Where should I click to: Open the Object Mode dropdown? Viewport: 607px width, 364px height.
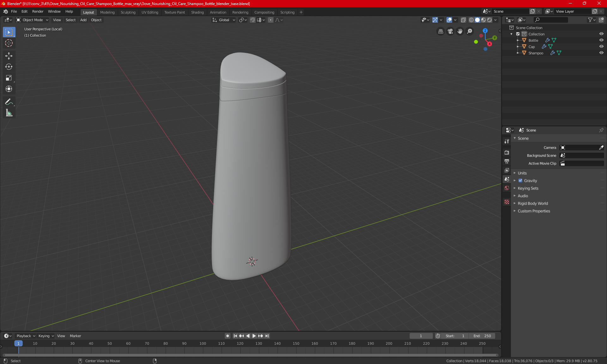32,20
